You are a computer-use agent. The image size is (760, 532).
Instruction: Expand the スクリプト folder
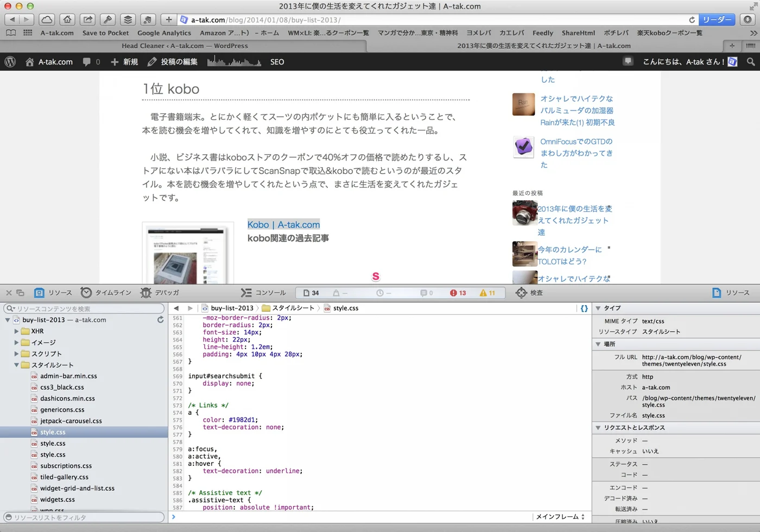coord(17,354)
